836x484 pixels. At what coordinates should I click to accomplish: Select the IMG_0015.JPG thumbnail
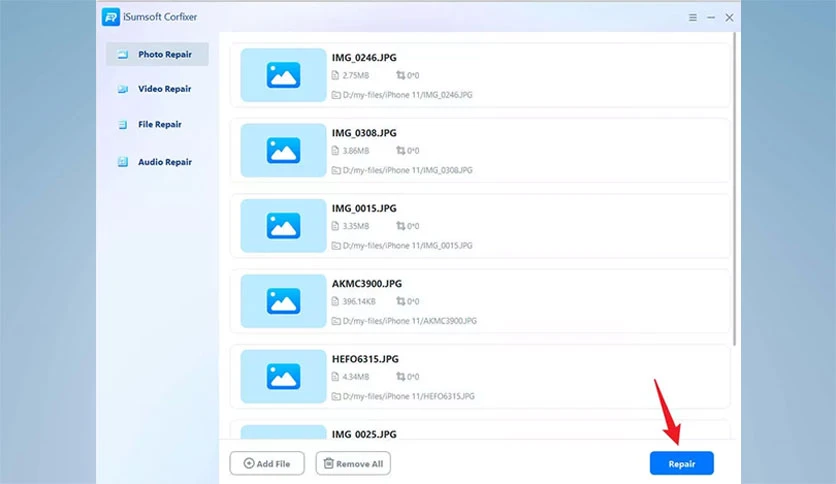tap(283, 225)
